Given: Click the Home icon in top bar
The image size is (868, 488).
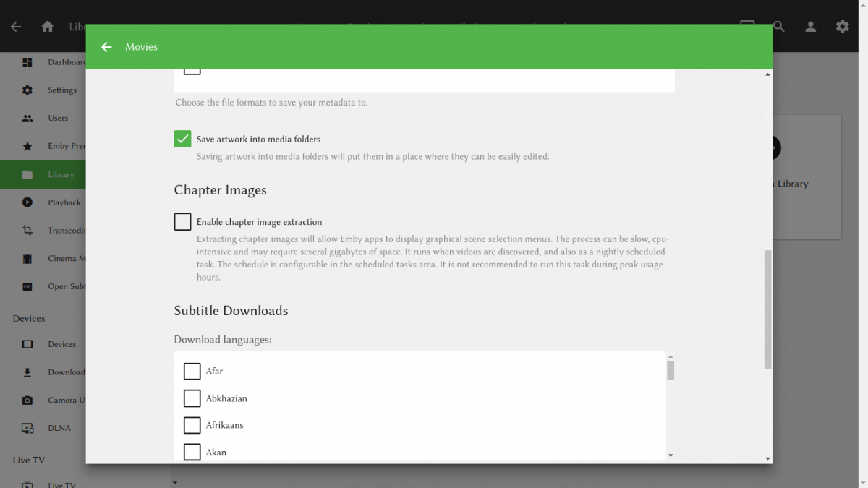Looking at the screenshot, I should point(48,27).
